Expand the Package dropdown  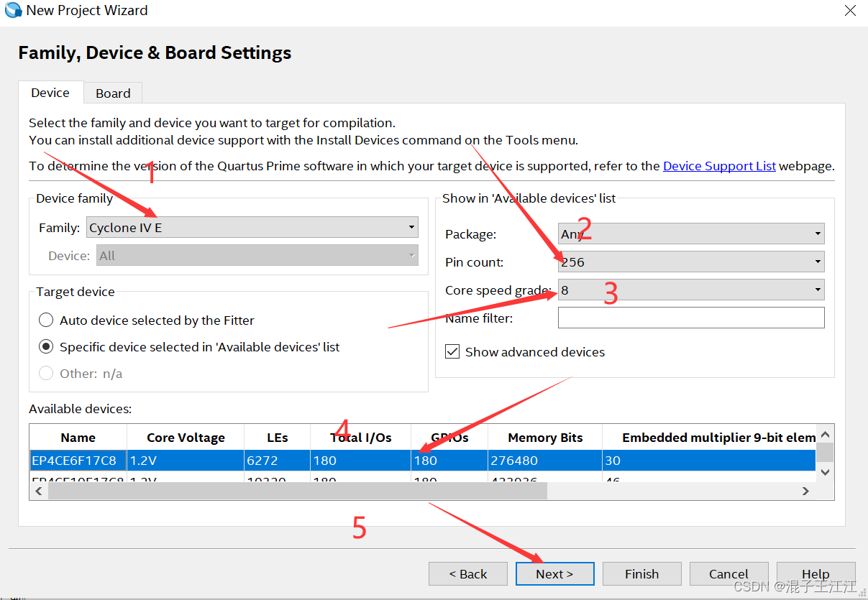tap(691, 234)
